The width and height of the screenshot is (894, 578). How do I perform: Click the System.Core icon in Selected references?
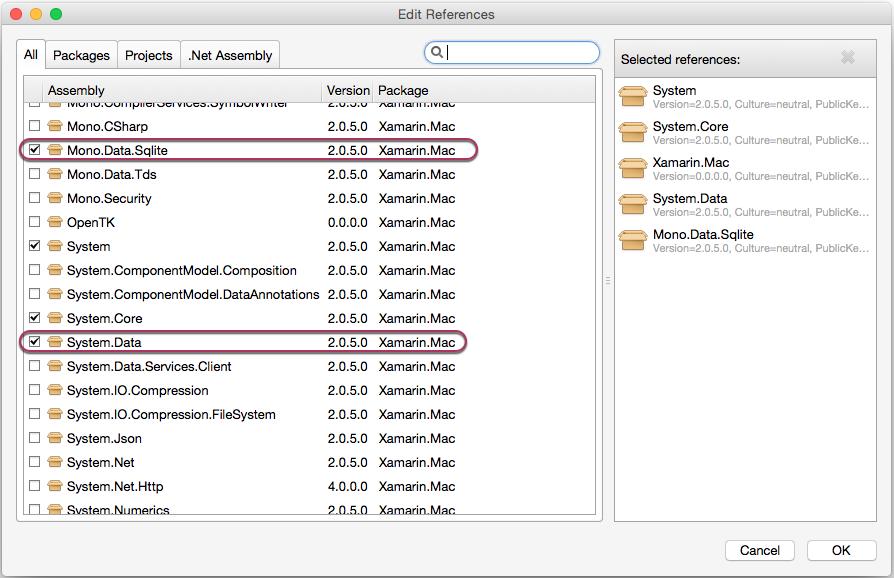point(633,132)
